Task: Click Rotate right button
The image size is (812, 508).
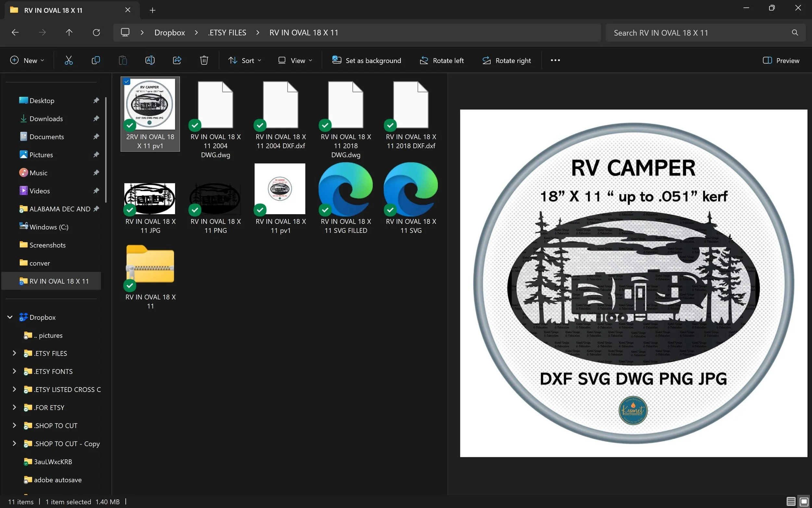Action: point(507,60)
